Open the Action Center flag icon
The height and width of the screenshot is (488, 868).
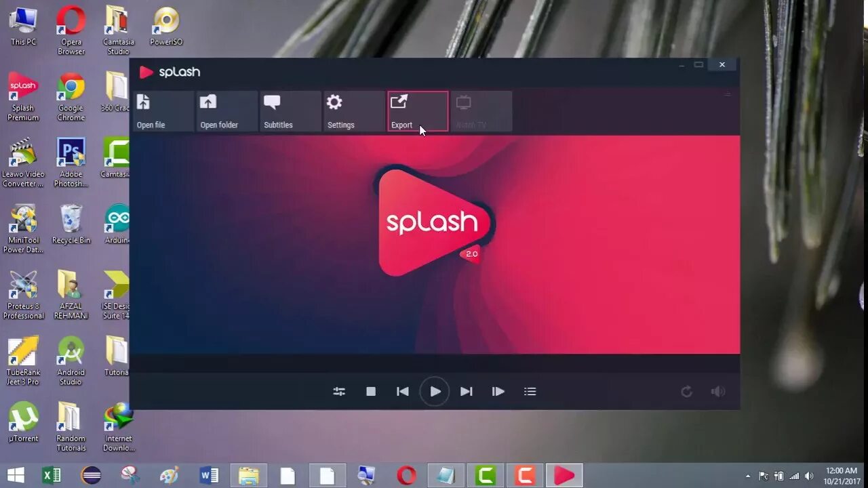pos(764,476)
